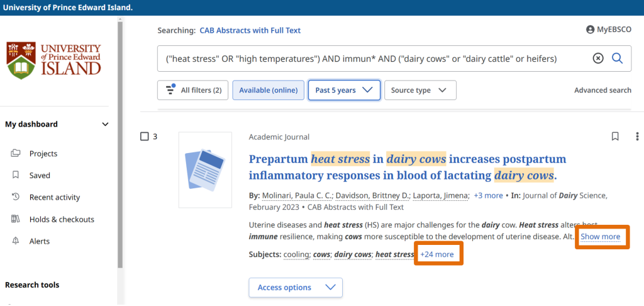Viewport: 644px width, 306px height.
Task: Toggle the Available (online) filter
Action: pos(268,90)
